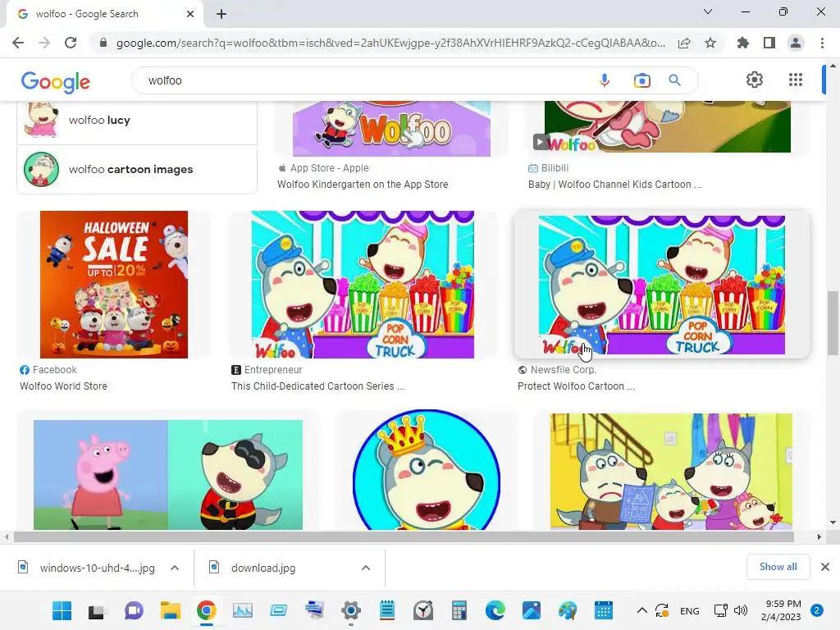Open the Wolfoo Kindergarten App Store thumbnail
The image size is (840, 630).
click(x=391, y=129)
